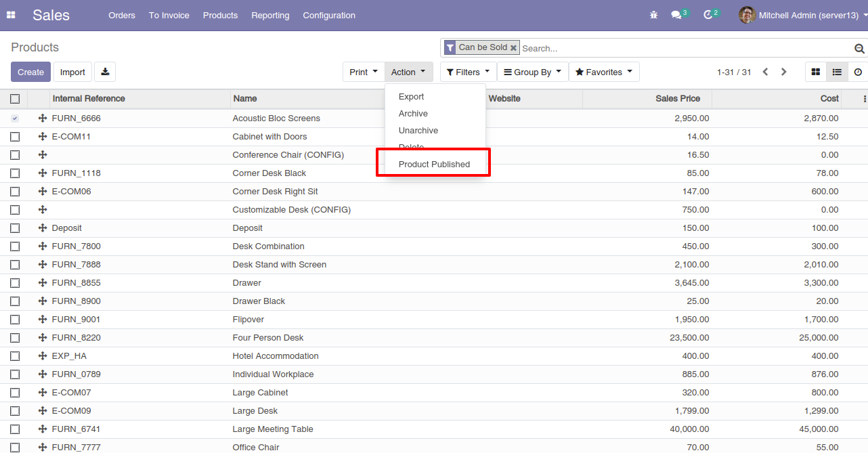Go to next page arrow

(x=783, y=72)
